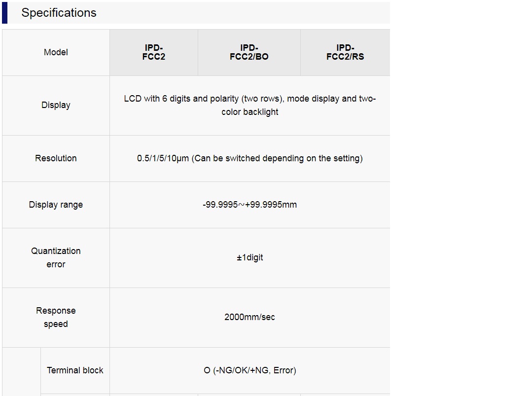
Task: Click the Response speed row label
Action: pos(56,317)
